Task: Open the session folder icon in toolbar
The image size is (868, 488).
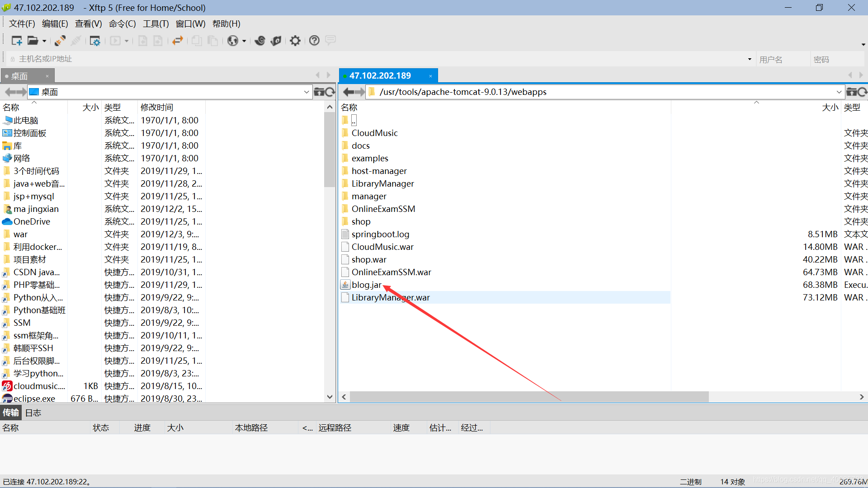Action: tap(33, 41)
